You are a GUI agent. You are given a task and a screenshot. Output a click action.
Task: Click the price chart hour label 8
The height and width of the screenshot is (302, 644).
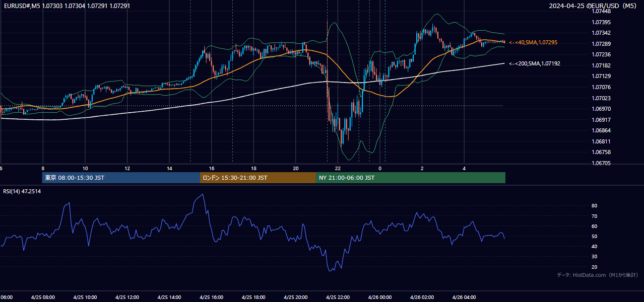tap(43, 168)
